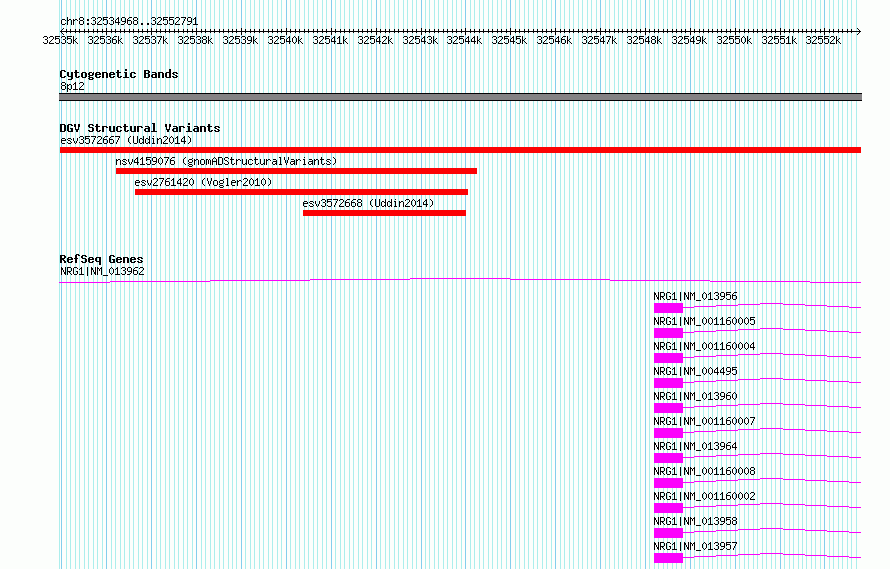Screen dimensions: 890x569
Task: Click the 32541k ruler position
Action: 330,40
